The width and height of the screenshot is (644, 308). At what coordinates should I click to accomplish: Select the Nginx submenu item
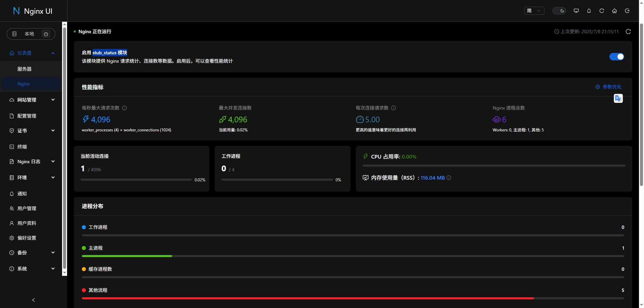31,84
